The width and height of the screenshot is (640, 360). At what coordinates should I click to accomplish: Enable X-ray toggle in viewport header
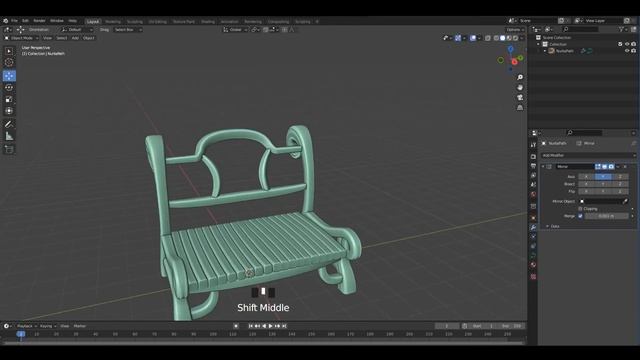[488, 38]
